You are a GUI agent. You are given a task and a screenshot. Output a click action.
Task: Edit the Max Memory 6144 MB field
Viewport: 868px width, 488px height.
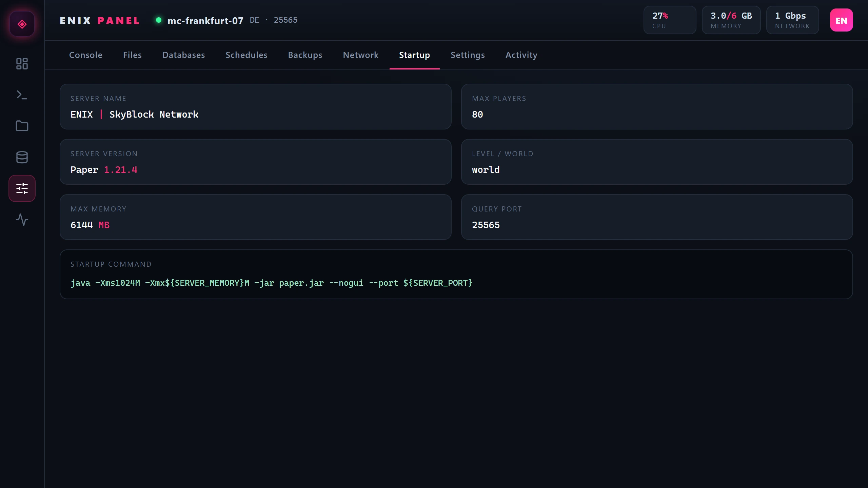click(x=255, y=217)
